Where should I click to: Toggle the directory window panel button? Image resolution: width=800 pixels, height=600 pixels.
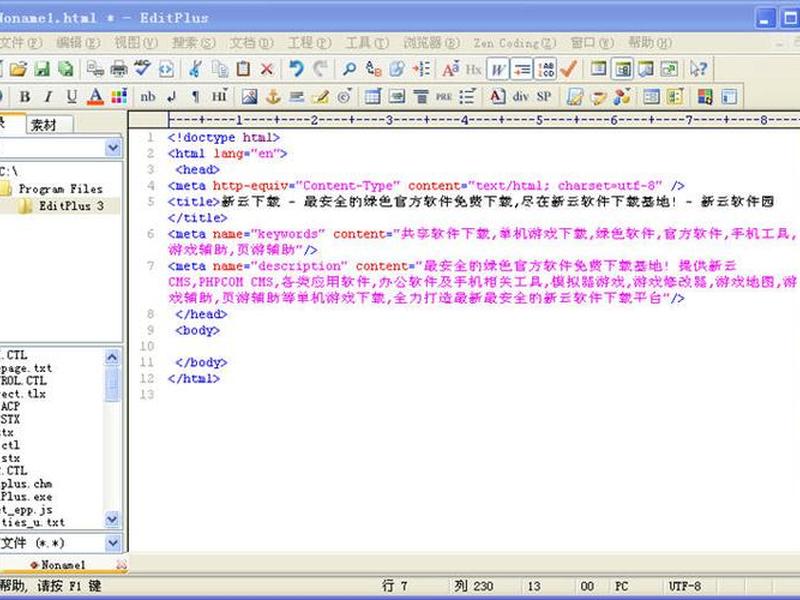622,69
